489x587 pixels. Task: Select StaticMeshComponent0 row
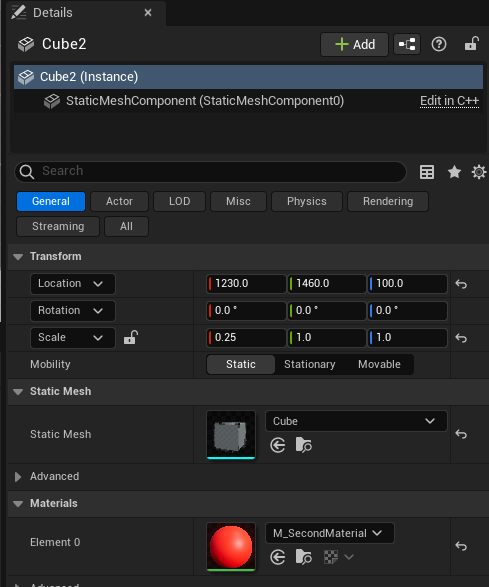tap(248, 101)
